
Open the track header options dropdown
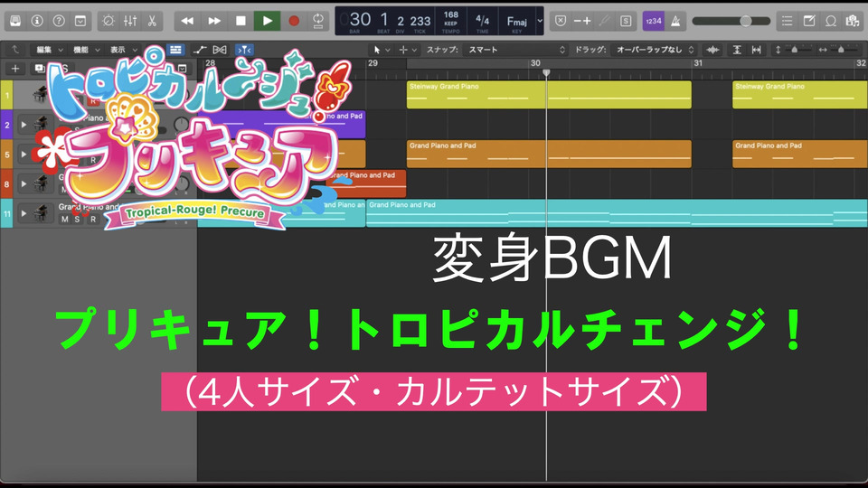coord(182,69)
